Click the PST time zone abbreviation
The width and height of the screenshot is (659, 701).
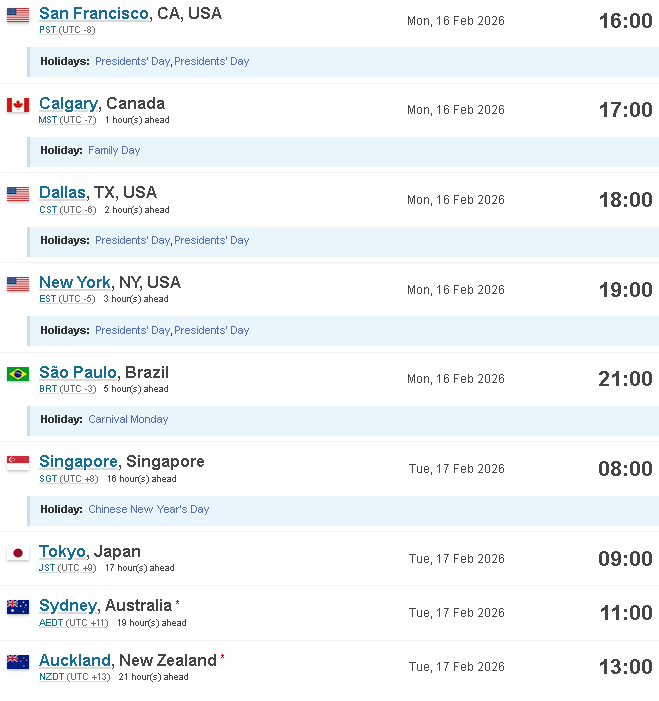(x=47, y=30)
